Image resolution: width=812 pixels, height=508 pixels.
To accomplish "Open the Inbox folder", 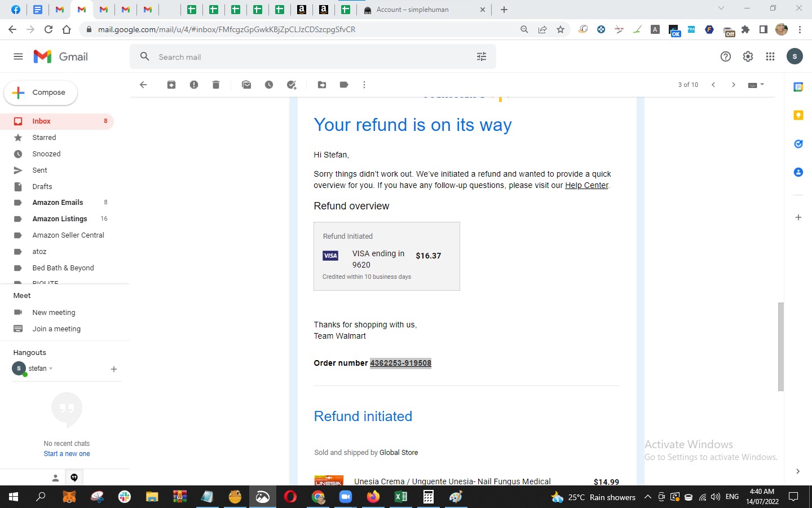I will pyautogui.click(x=57, y=121).
